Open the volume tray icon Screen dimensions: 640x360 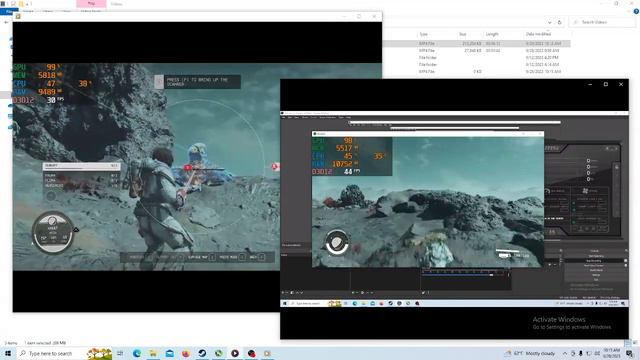(597, 353)
